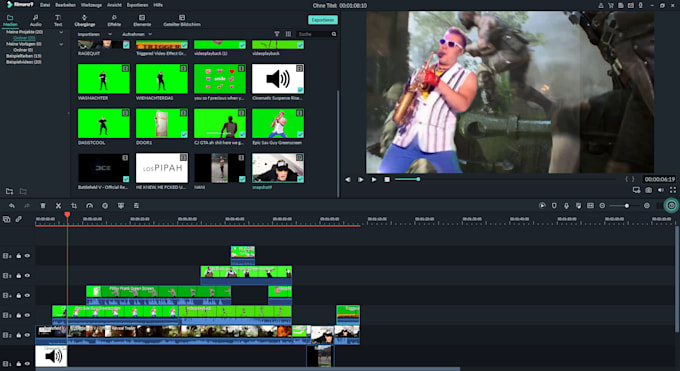Toggle the link icon beside the ruler

point(19,220)
